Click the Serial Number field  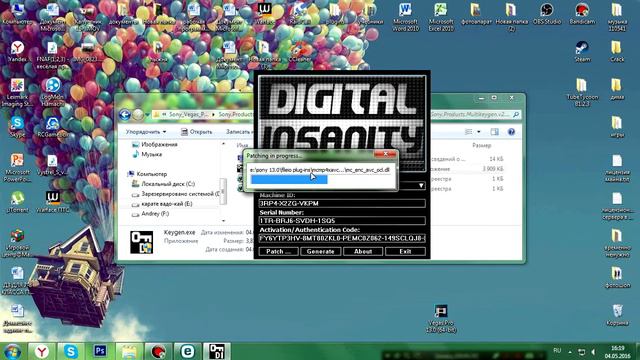point(342,220)
